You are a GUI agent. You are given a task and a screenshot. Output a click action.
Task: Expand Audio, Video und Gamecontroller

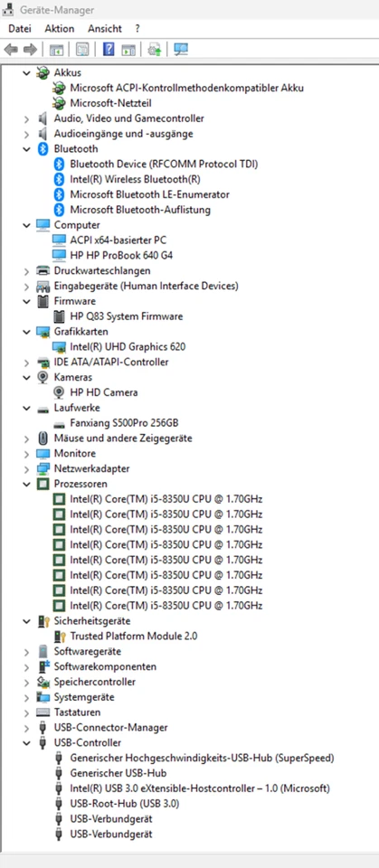click(x=26, y=118)
